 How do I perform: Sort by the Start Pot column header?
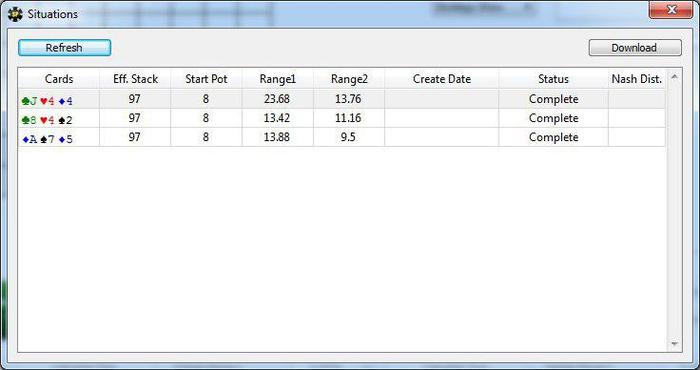[x=206, y=79]
